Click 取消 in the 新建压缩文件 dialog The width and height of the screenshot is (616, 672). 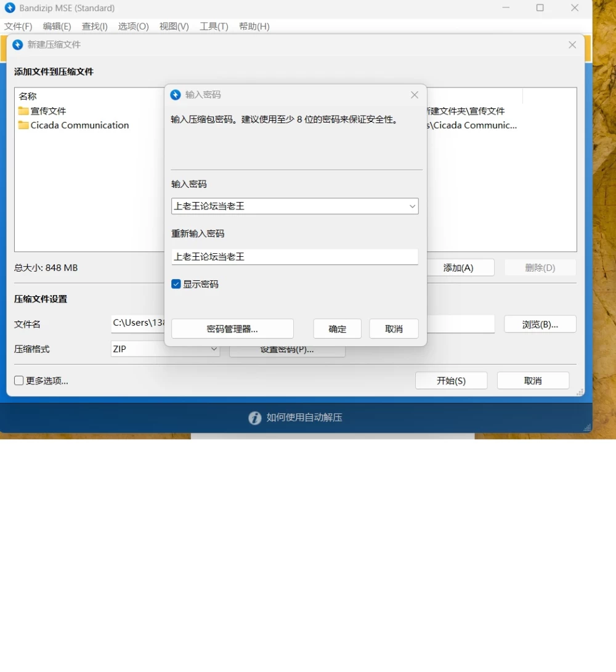(x=533, y=381)
